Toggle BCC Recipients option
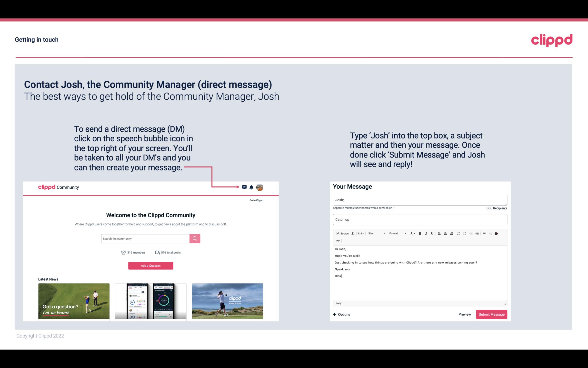 click(496, 208)
